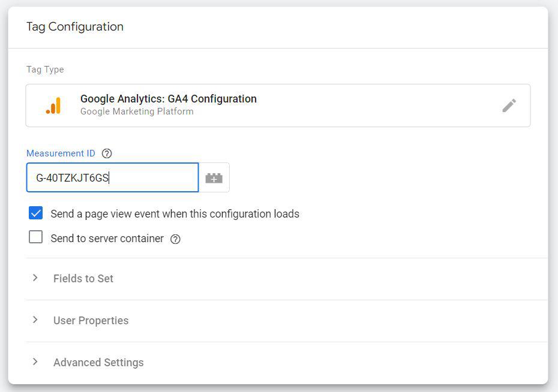Viewport: 558px width, 392px height.
Task: Click the Tag Configuration header
Action: click(x=74, y=26)
